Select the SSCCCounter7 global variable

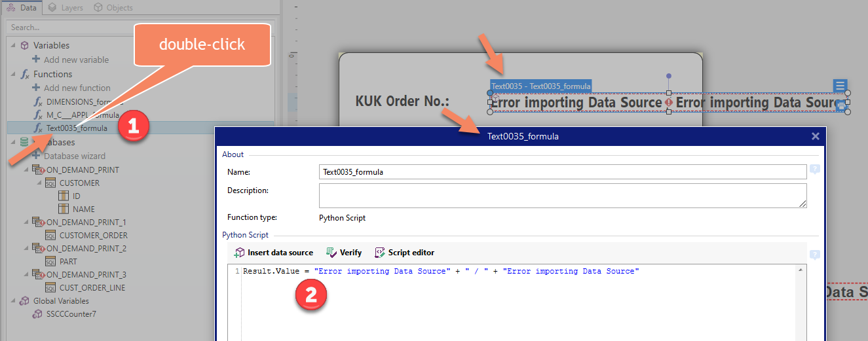(73, 314)
